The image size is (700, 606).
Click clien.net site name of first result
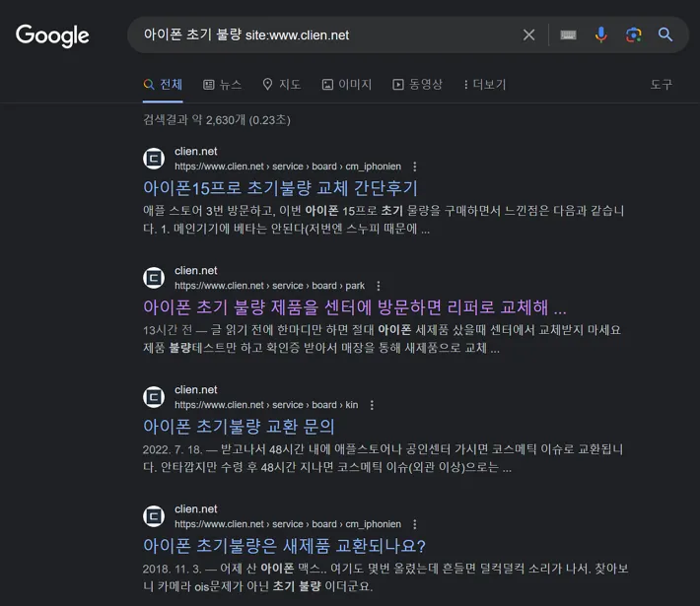click(x=196, y=152)
